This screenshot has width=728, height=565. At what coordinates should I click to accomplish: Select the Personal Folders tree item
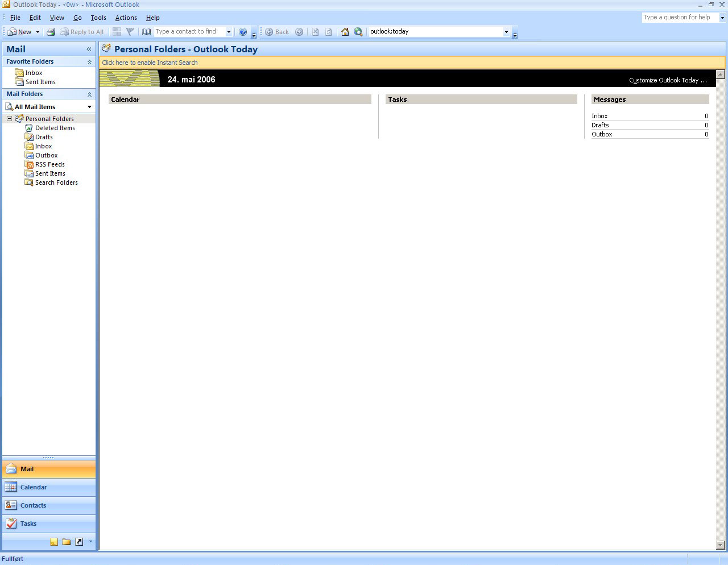[49, 119]
